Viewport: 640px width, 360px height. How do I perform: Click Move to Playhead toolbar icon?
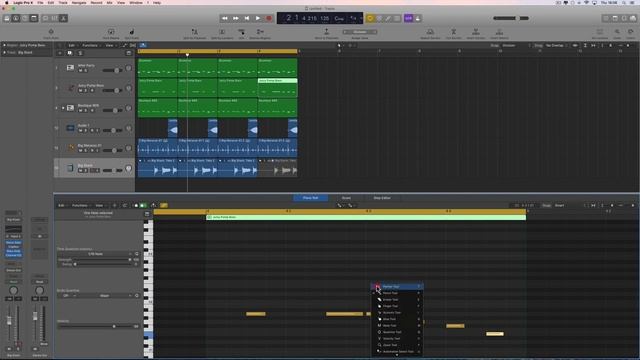click(326, 32)
